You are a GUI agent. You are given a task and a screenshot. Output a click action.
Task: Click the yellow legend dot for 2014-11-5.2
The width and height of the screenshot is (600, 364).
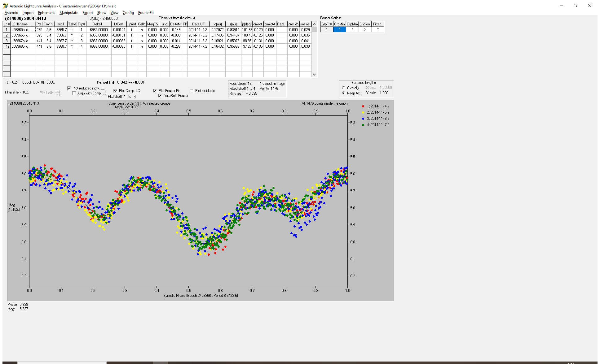363,112
